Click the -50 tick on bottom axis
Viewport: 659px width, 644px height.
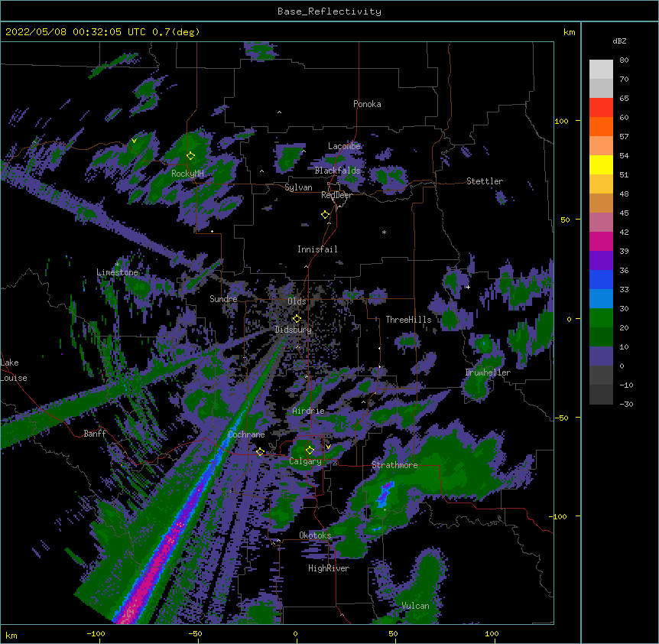click(x=196, y=633)
